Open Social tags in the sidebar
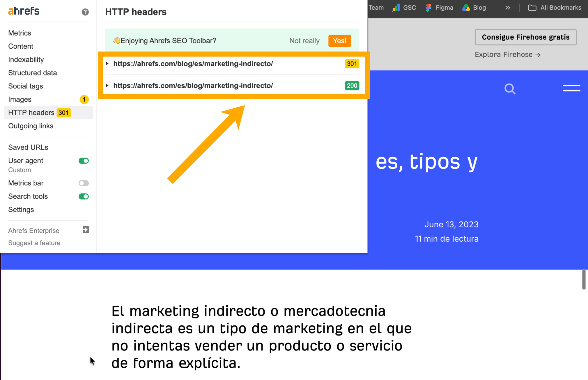Screen dimensions: 588x380 (26, 86)
